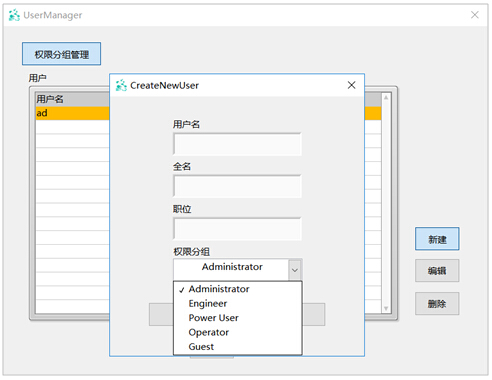Choose Guest permission group
The width and height of the screenshot is (492, 380).
click(201, 347)
